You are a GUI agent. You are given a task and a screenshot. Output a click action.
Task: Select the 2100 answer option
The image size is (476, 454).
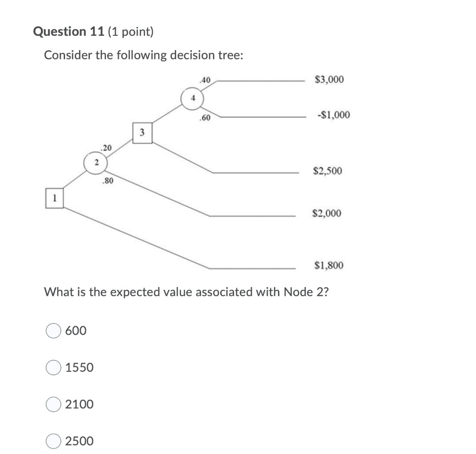point(53,405)
